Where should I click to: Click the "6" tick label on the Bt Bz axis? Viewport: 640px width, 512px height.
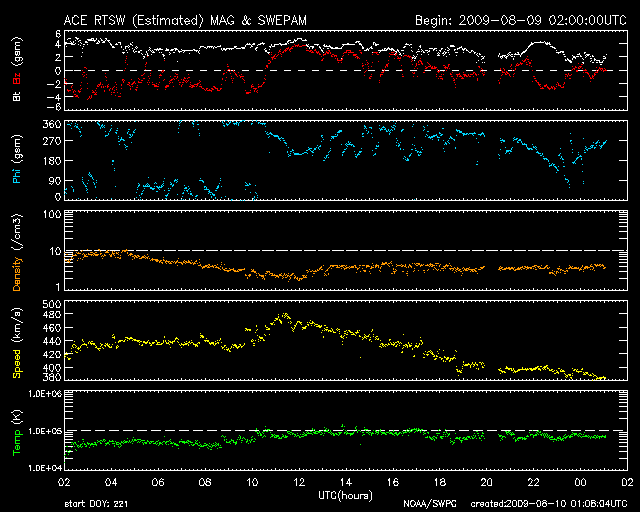click(58, 33)
